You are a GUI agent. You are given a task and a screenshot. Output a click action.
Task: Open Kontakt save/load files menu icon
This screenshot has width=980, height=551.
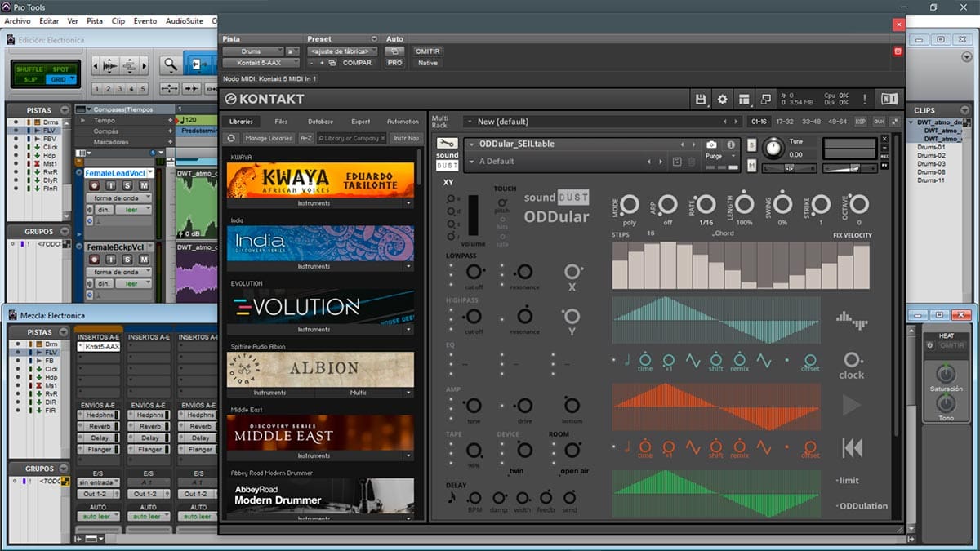tap(700, 99)
